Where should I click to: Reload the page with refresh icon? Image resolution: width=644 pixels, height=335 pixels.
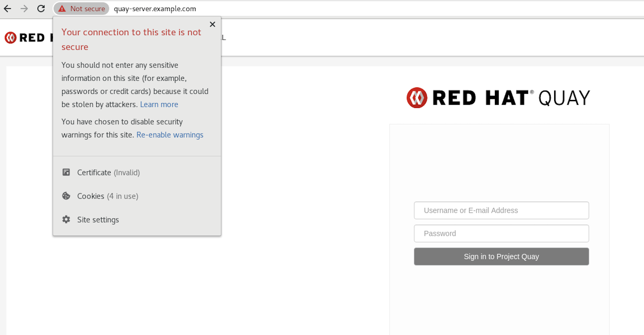41,9
